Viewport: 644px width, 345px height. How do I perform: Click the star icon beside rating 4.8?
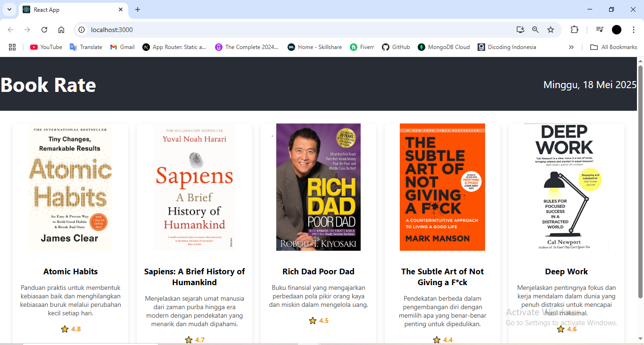65,329
